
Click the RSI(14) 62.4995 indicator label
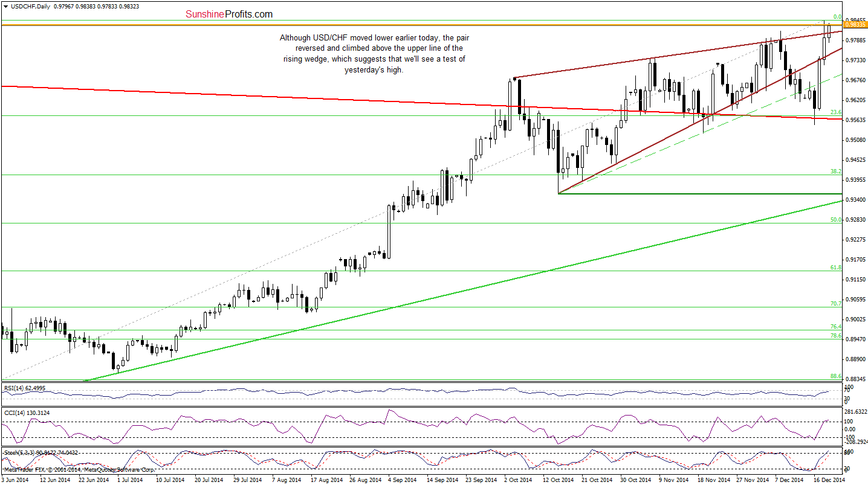[24, 388]
